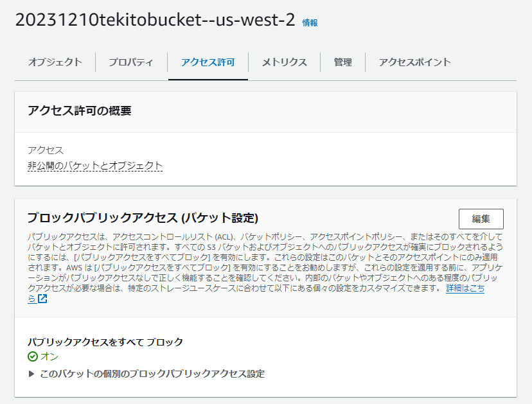Click the アクセス field label
532x404 pixels.
tap(46, 150)
